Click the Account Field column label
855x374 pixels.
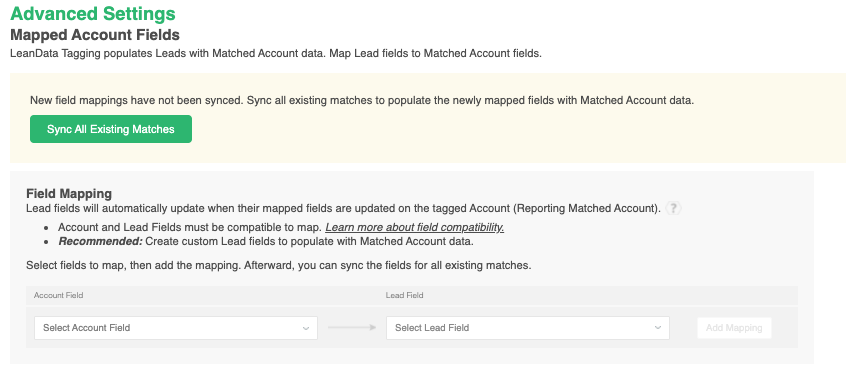(58, 295)
